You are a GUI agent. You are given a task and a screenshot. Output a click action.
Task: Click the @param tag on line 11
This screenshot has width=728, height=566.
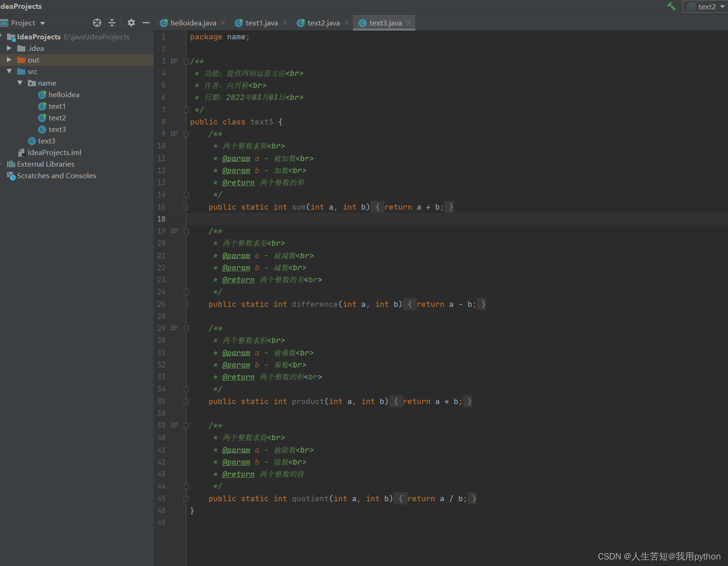pyautogui.click(x=236, y=158)
